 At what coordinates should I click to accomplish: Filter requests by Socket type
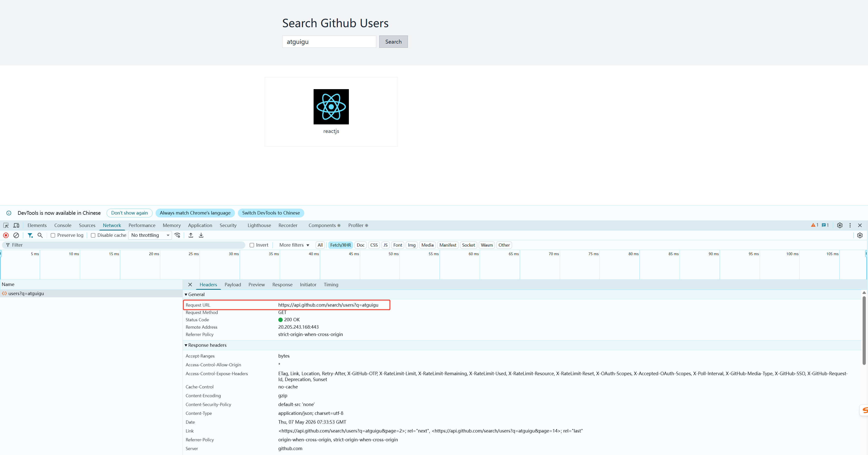pyautogui.click(x=468, y=245)
